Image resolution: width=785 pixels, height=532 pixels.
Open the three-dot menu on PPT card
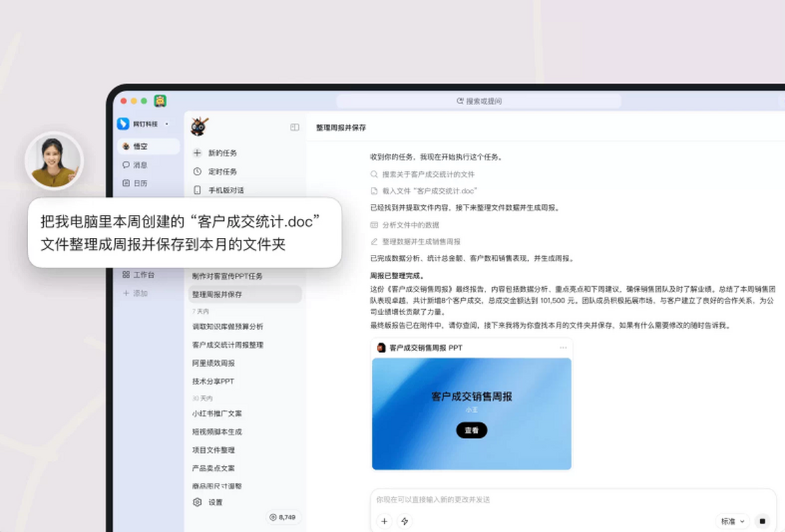tap(563, 348)
